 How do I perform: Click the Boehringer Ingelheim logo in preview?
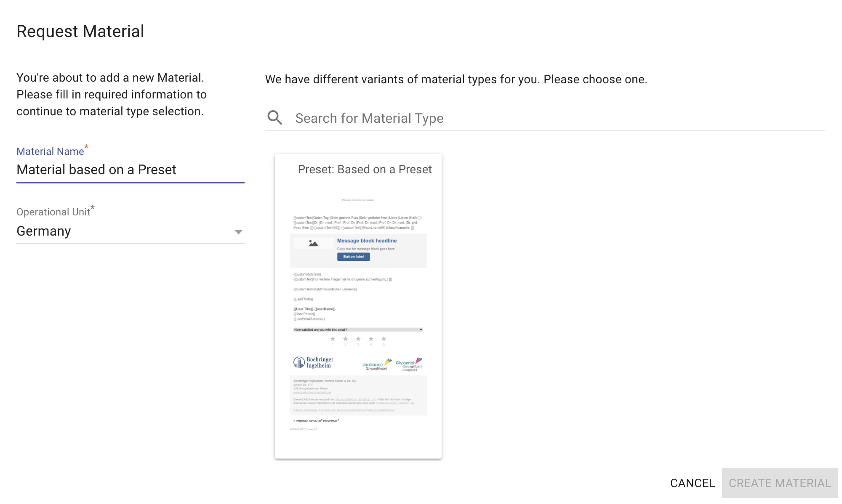pyautogui.click(x=313, y=362)
